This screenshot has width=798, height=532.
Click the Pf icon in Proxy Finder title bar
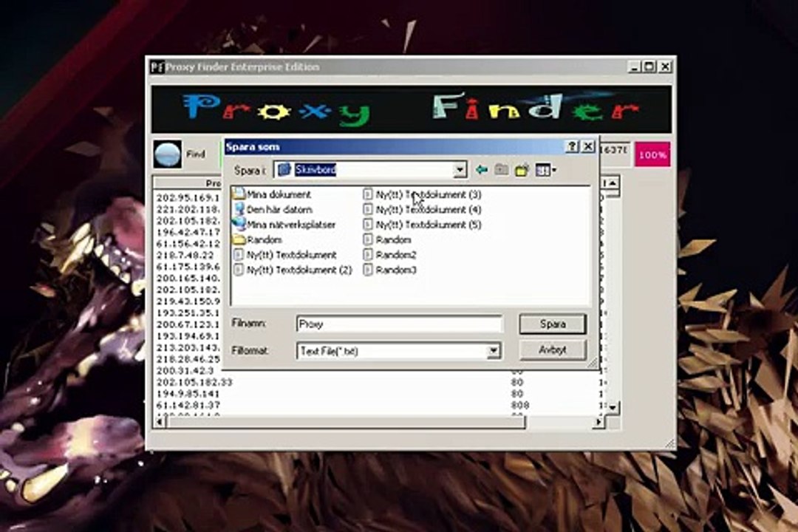click(x=157, y=66)
